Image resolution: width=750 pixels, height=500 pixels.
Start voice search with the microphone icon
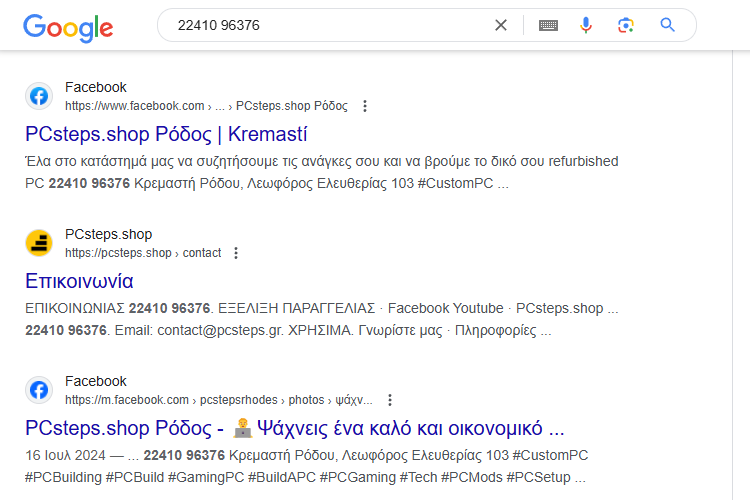[586, 25]
